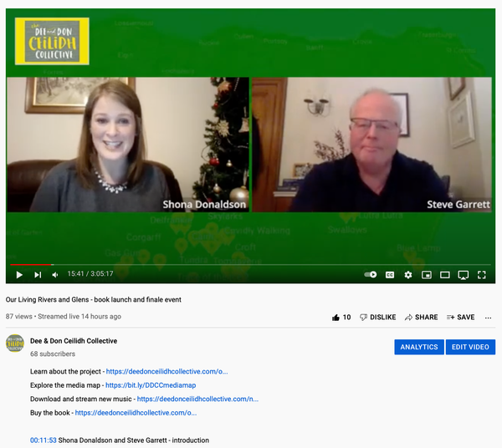Cast video to a TV
This screenshot has width=502, height=448.
[x=464, y=274]
